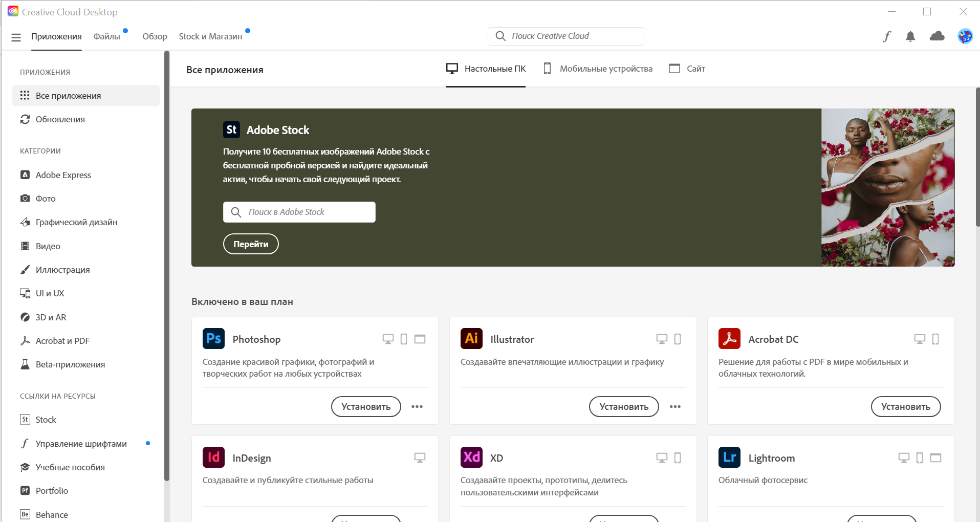Click XD's mobile platform icon
Image resolution: width=980 pixels, height=522 pixels.
pyautogui.click(x=678, y=458)
